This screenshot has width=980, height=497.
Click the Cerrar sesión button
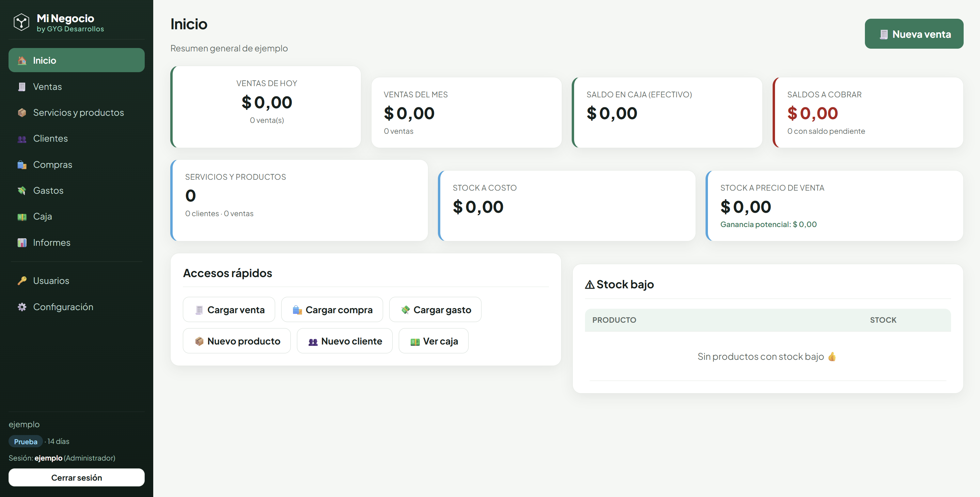[x=77, y=477]
